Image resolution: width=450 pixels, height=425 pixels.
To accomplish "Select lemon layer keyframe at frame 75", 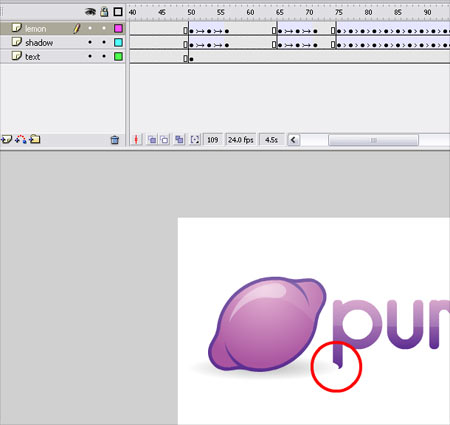I will [x=339, y=31].
